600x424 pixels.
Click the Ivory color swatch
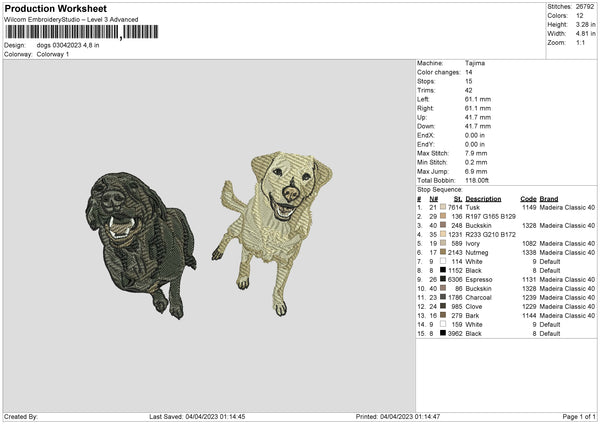[443, 243]
